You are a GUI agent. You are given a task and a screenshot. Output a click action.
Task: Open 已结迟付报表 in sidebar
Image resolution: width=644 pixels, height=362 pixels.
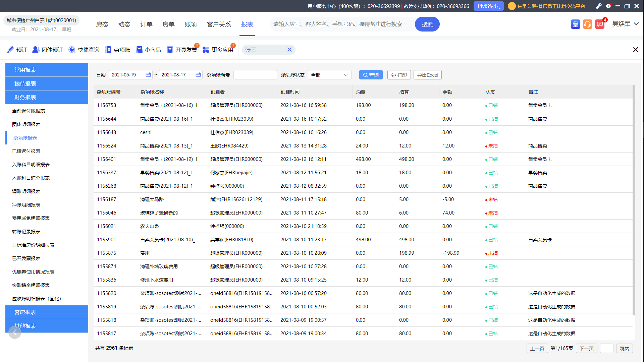pos(26,151)
